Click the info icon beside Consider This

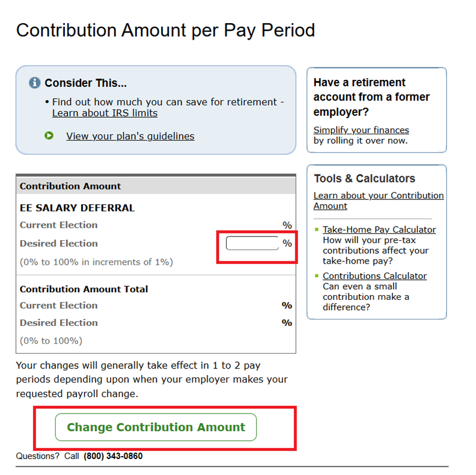35,83
